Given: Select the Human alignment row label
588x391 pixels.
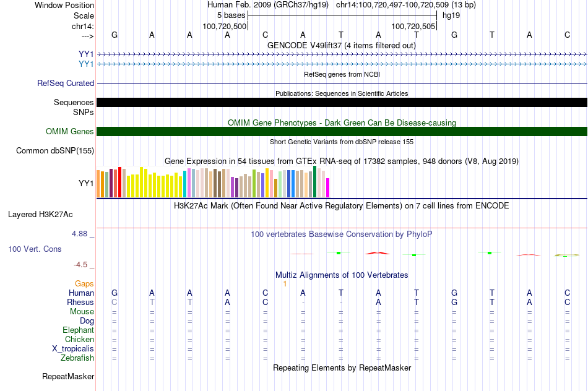Looking at the screenshot, I should (81, 293).
